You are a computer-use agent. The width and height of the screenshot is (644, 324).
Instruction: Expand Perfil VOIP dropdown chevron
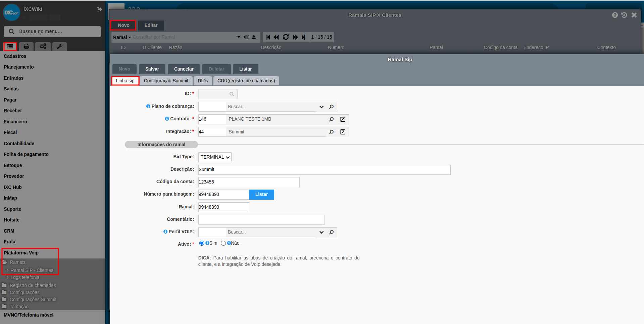click(x=321, y=232)
